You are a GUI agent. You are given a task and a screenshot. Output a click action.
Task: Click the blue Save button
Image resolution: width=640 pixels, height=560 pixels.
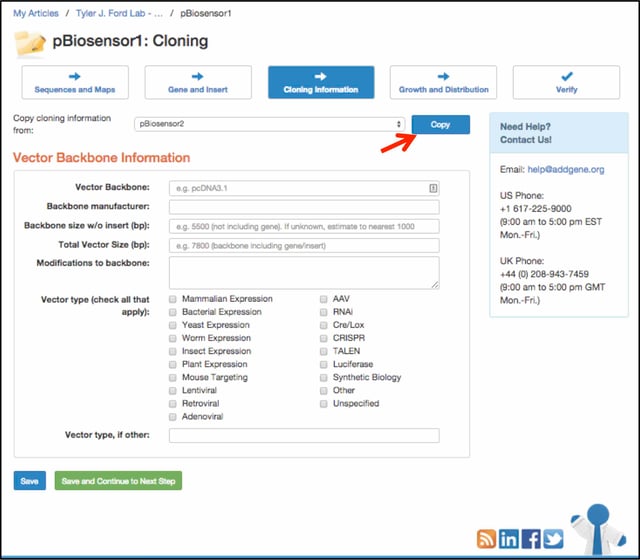point(29,481)
